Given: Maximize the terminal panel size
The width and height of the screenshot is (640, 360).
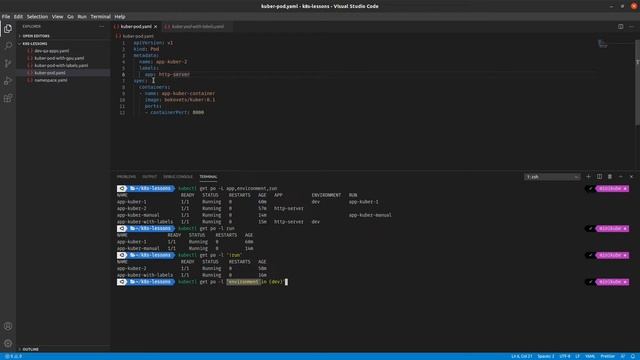Looking at the screenshot, I should pyautogui.click(x=621, y=177).
